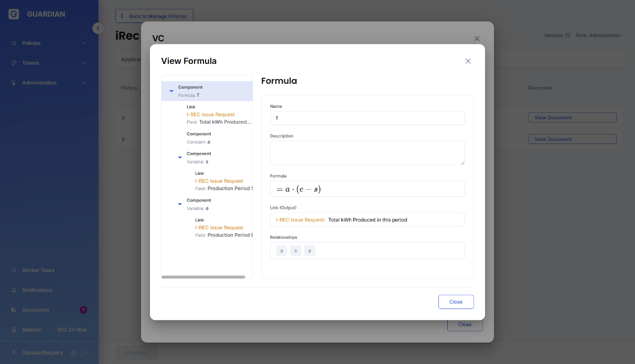Image resolution: width=635 pixels, height=364 pixels.
Task: Close View Formula dialog with X
Action: pos(468,61)
